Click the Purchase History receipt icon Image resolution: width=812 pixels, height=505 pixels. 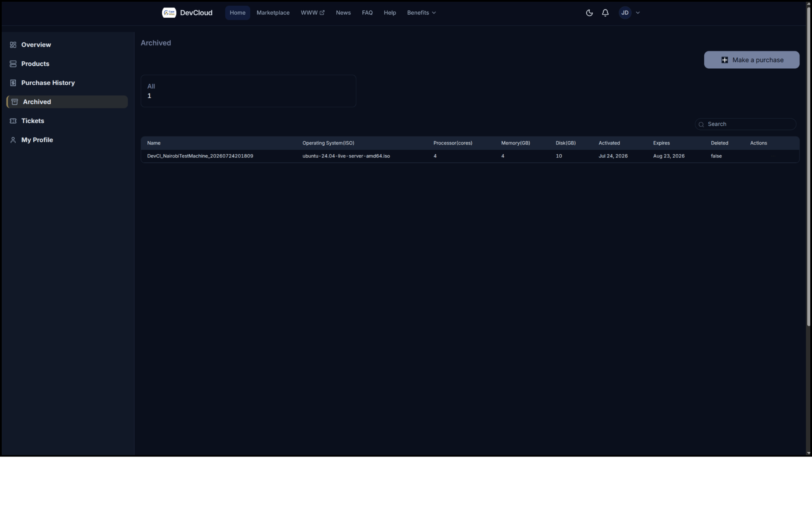pyautogui.click(x=13, y=83)
